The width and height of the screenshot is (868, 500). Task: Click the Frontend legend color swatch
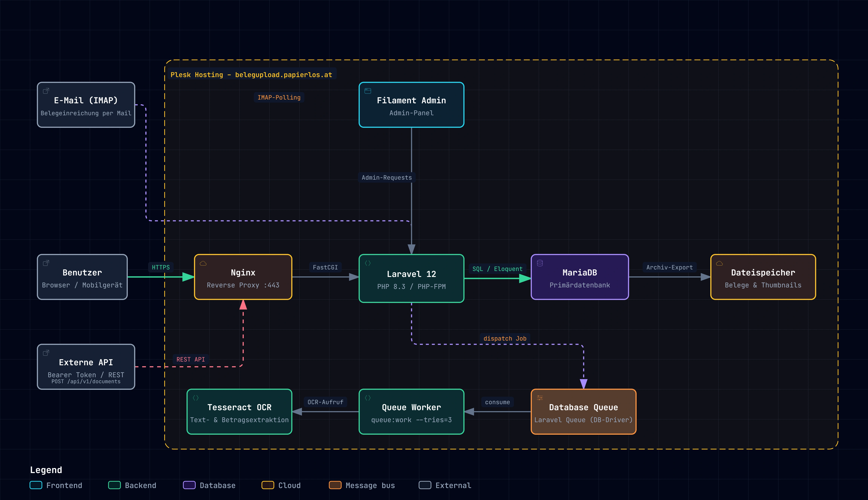[x=36, y=485]
